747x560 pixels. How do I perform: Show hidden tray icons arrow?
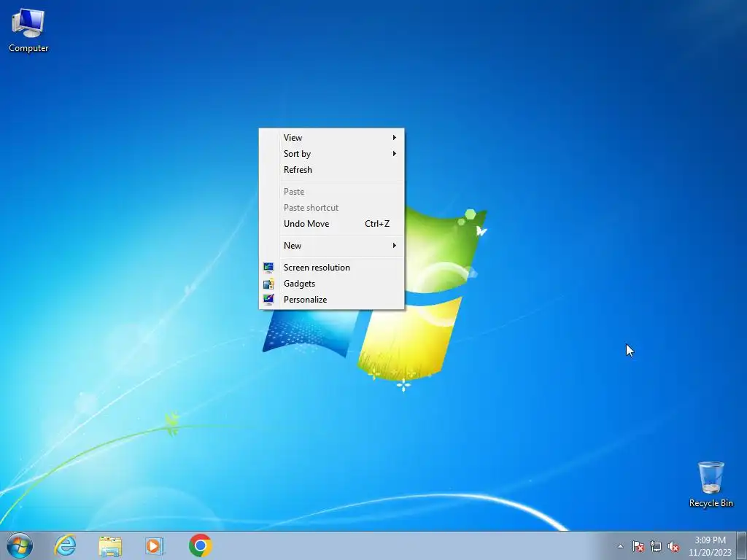[x=620, y=546]
